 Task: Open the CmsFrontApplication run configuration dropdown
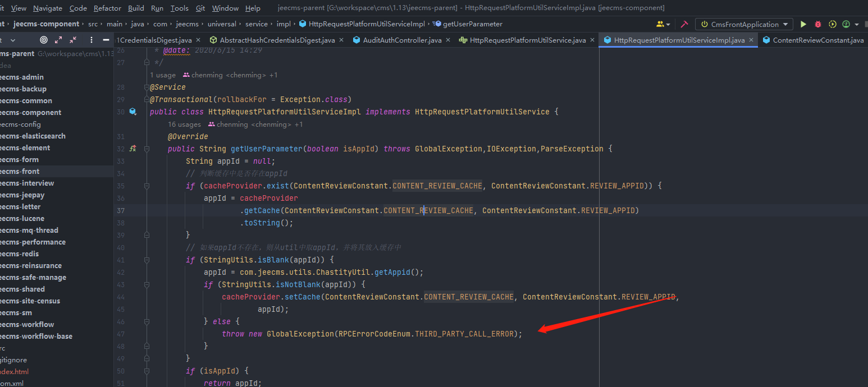pyautogui.click(x=744, y=24)
